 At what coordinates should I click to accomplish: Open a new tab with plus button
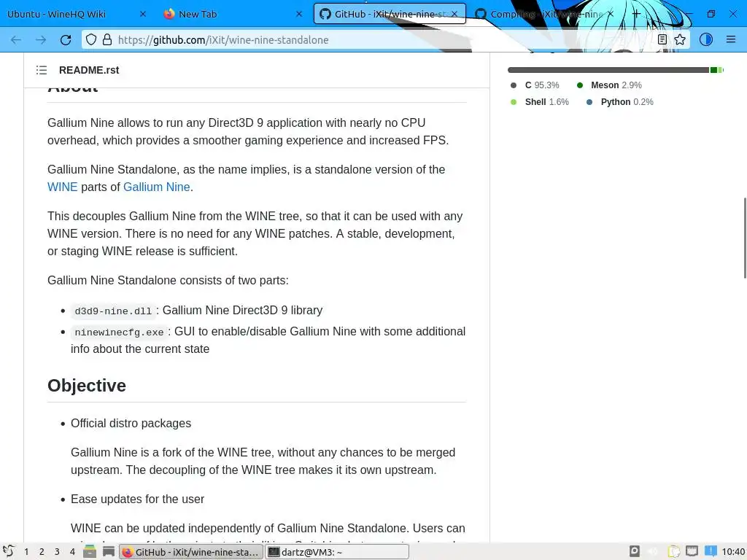(636, 14)
